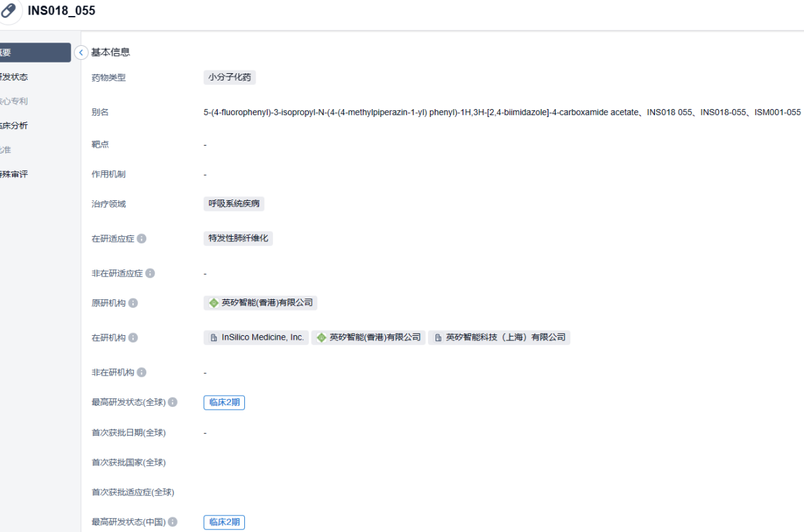
Task: Click info icon next to 最高研发状态(中国)
Action: (172, 522)
